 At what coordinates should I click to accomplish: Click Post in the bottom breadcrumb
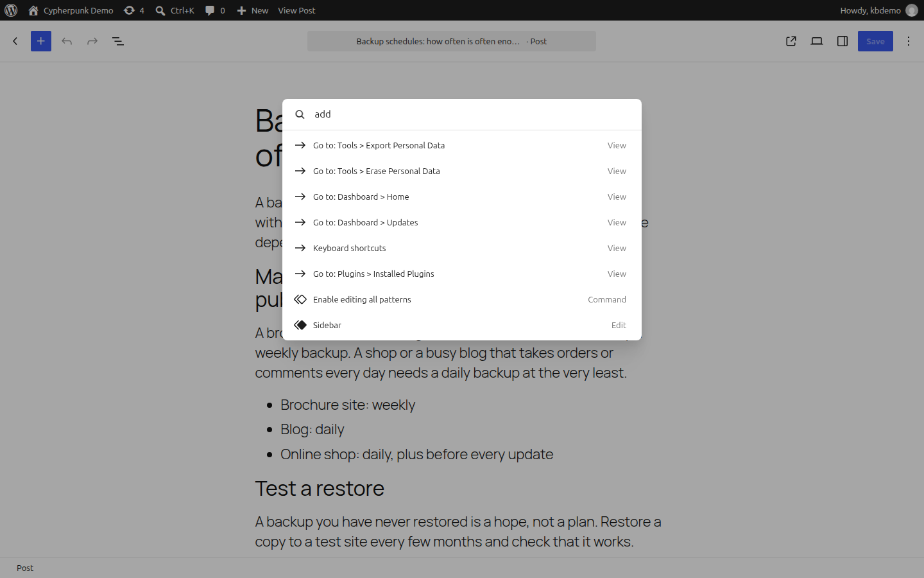pos(25,568)
